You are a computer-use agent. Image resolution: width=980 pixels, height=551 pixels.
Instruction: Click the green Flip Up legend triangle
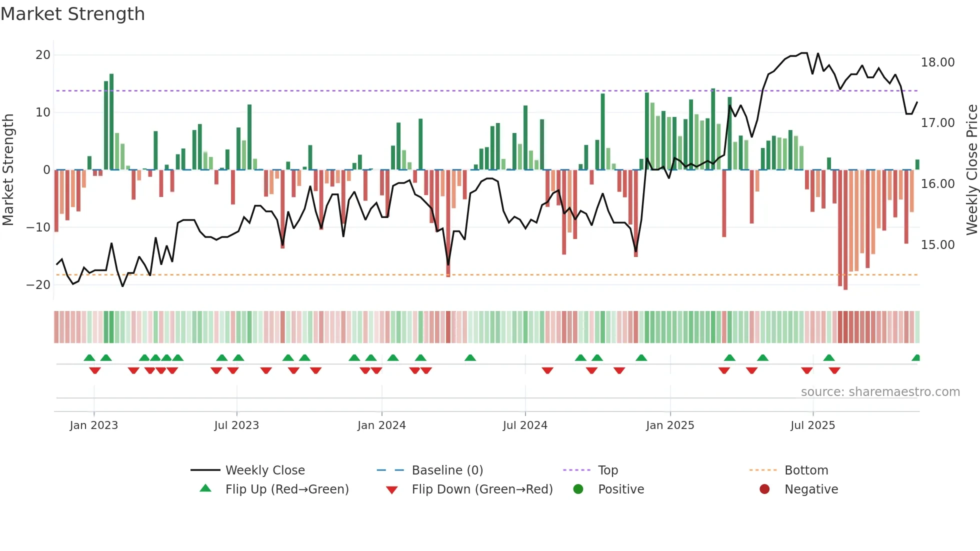tap(205, 488)
